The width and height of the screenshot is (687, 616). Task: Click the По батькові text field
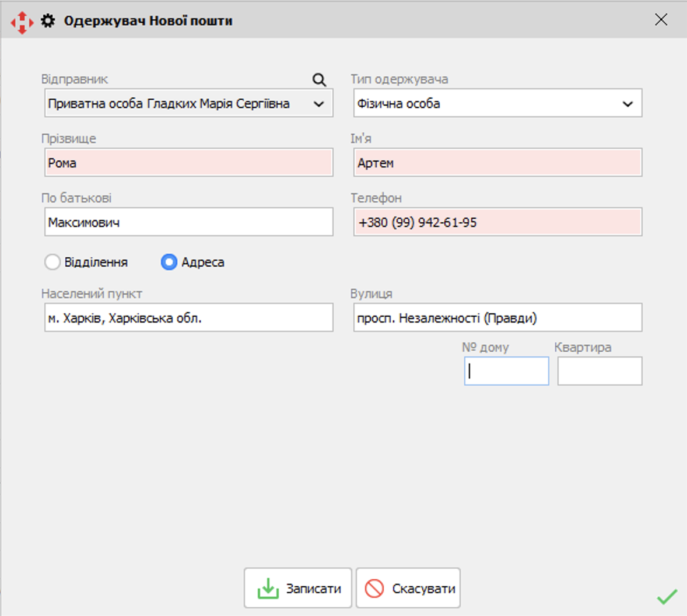[188, 222]
